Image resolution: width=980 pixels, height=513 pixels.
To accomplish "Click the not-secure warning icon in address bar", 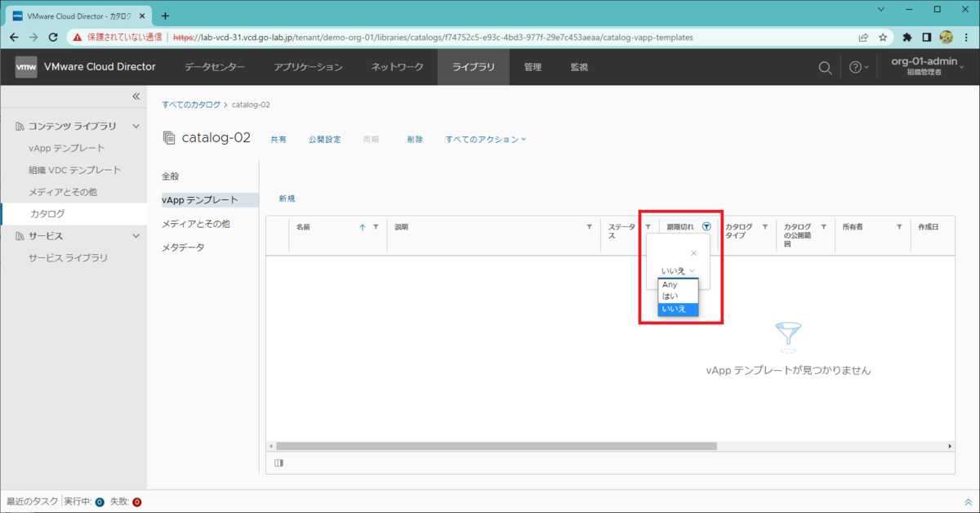I will tap(77, 37).
